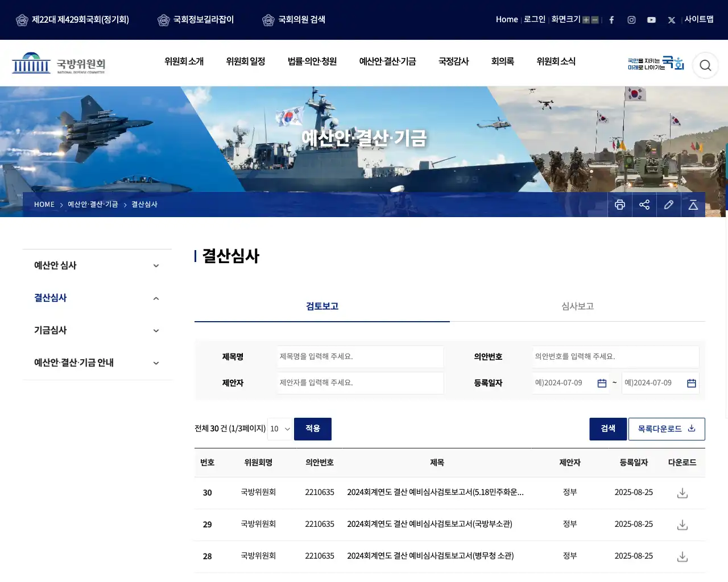Expand 기금심사 sidebar section
The height and width of the screenshot is (582, 728).
coord(97,330)
